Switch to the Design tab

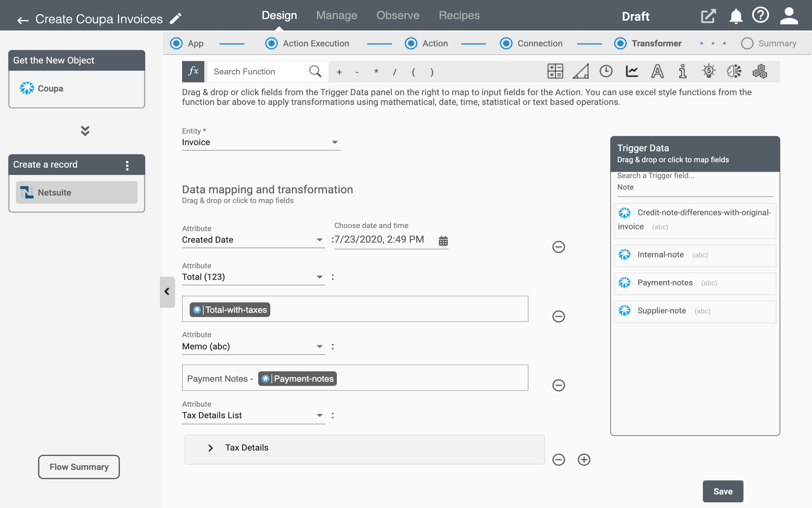tap(279, 16)
